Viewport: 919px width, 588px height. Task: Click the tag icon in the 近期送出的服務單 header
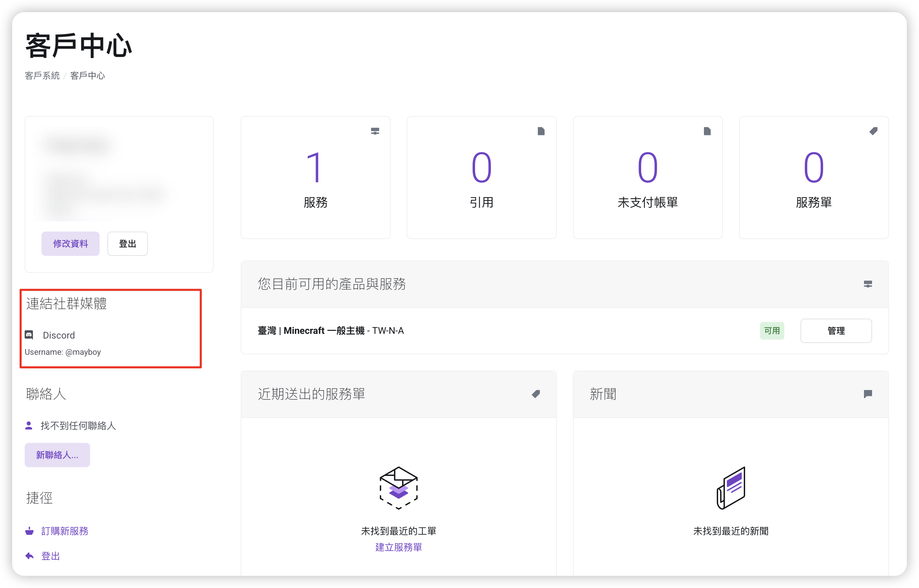(536, 394)
